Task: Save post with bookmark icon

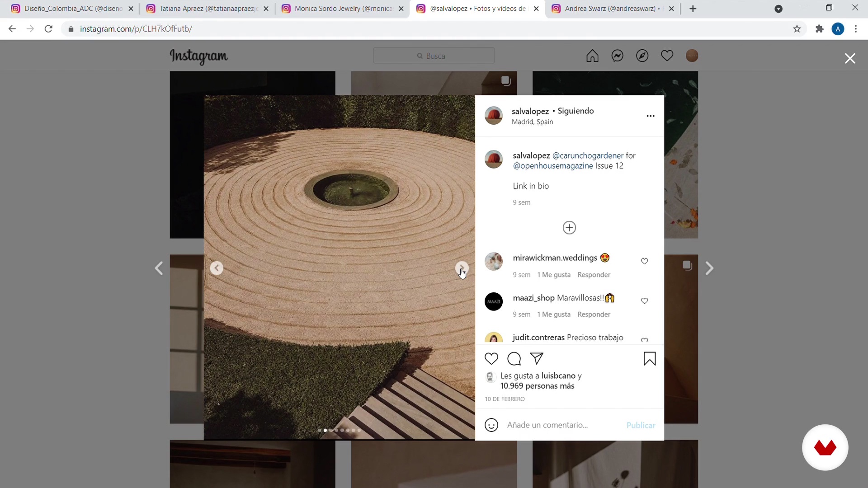Action: tap(650, 359)
